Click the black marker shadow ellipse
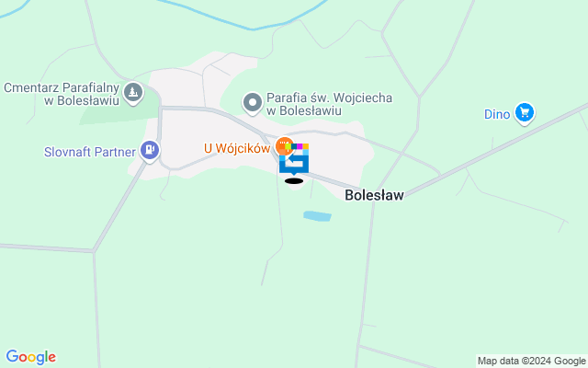 [294, 181]
